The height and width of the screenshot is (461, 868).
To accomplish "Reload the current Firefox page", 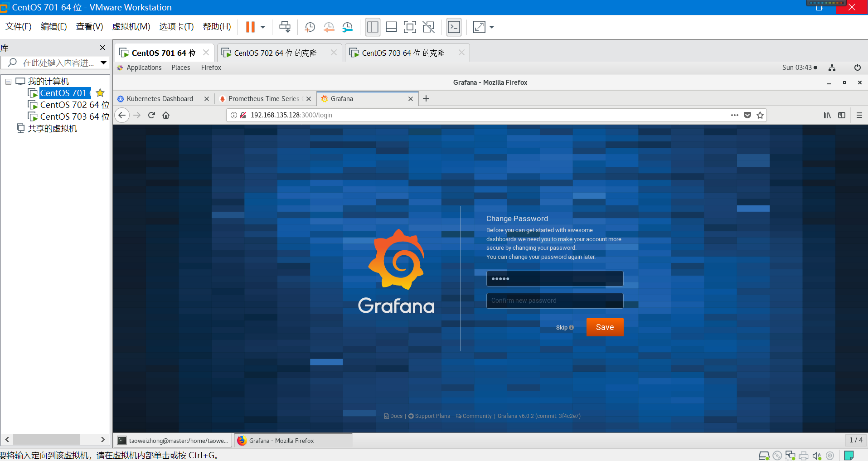I will pyautogui.click(x=152, y=115).
